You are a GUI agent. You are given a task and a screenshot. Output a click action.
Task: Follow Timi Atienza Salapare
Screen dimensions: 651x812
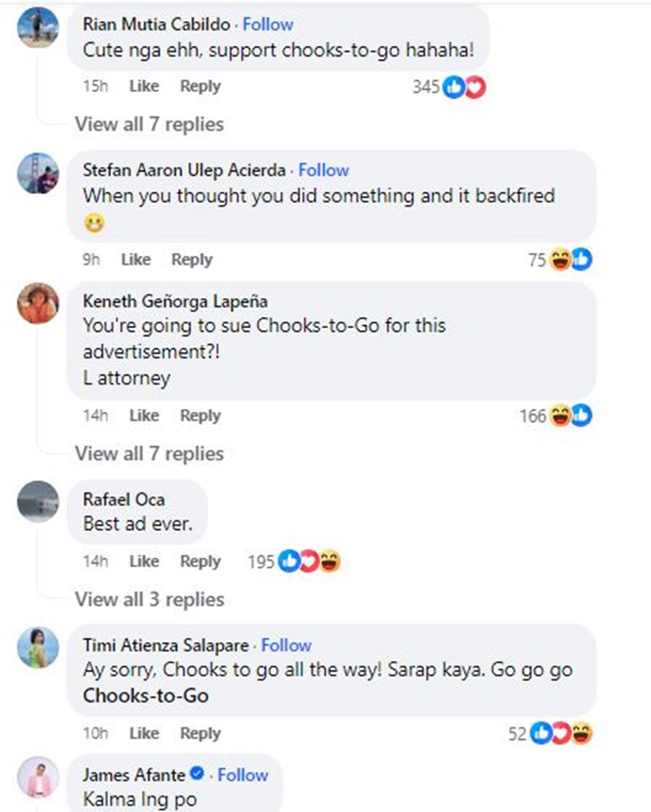(x=286, y=645)
